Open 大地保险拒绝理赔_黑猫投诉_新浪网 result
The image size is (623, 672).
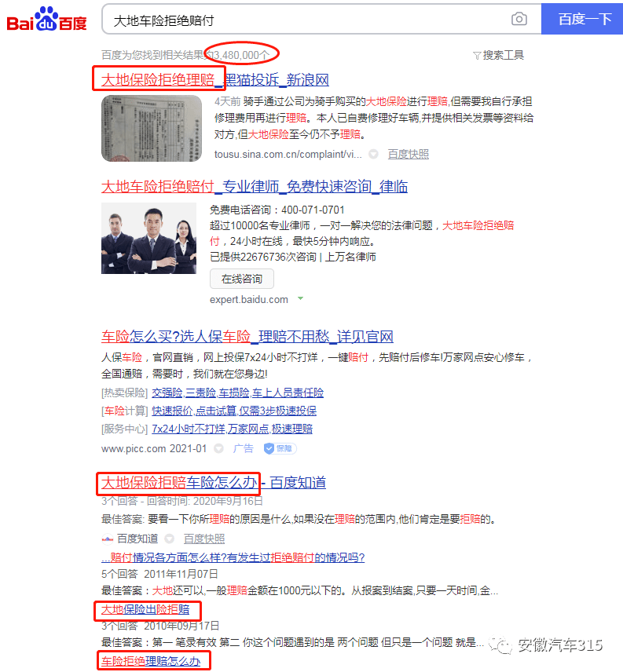[214, 80]
